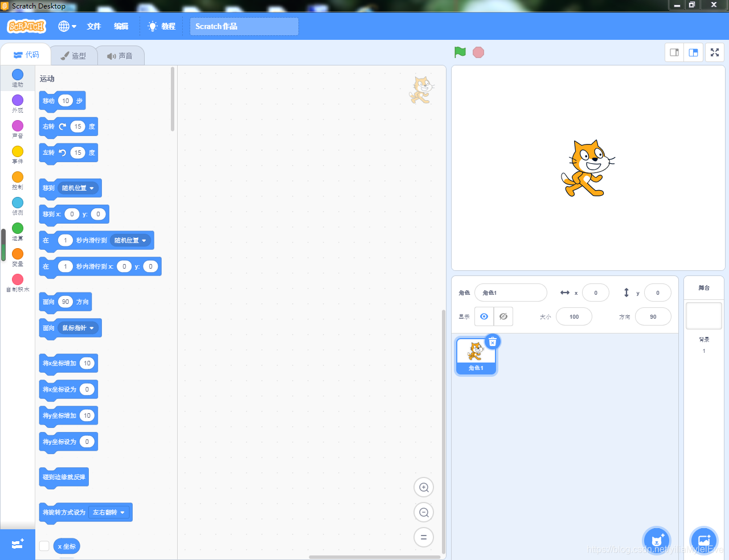Click the Scratch logo

(26, 26)
